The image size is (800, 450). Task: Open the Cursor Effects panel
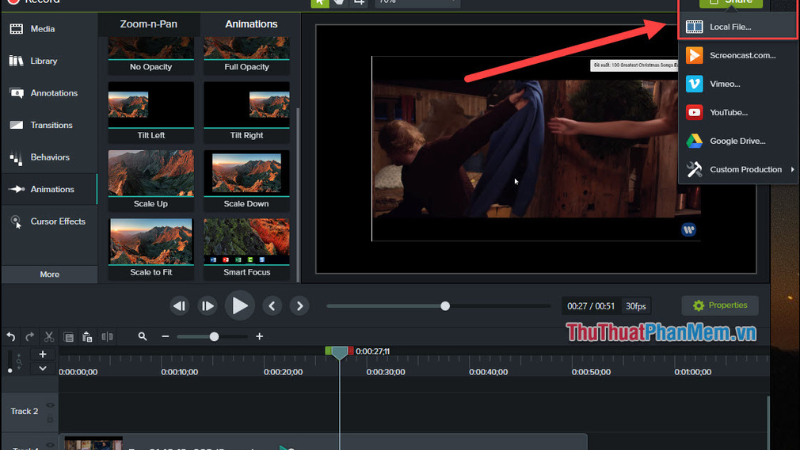[57, 221]
